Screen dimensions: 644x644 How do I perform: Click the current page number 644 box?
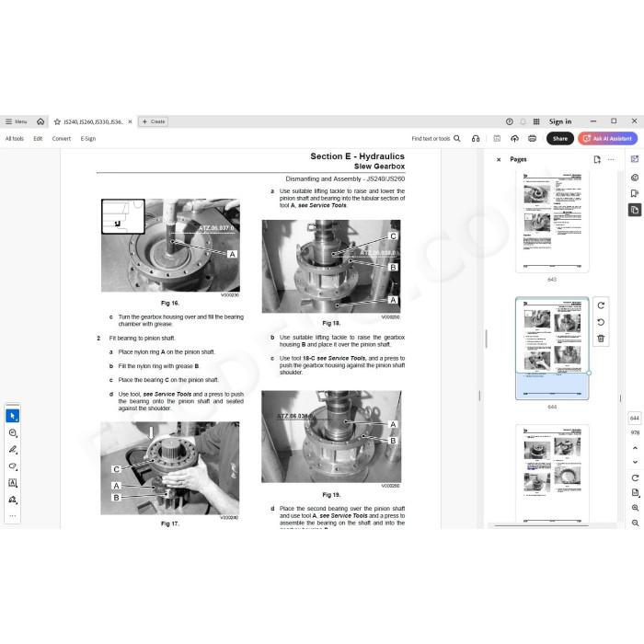pyautogui.click(x=635, y=418)
